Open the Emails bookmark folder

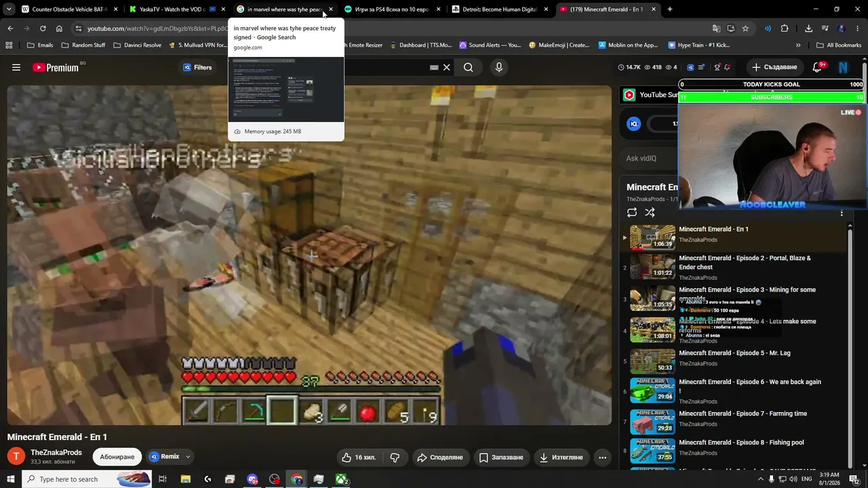[40, 45]
